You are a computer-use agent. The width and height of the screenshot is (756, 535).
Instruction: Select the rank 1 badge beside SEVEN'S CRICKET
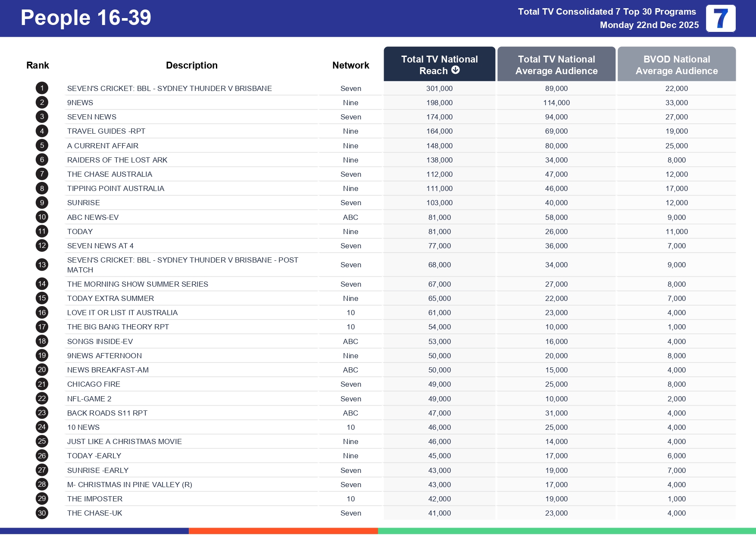(42, 88)
